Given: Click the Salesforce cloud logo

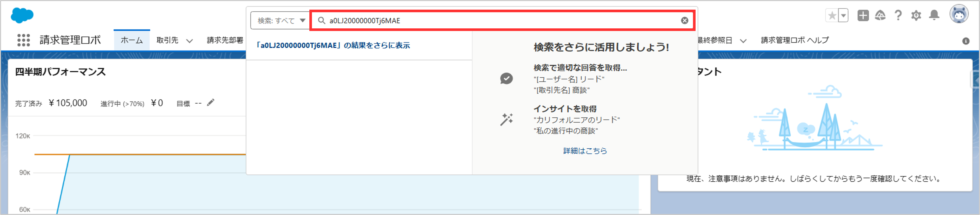Looking at the screenshot, I should 22,16.
